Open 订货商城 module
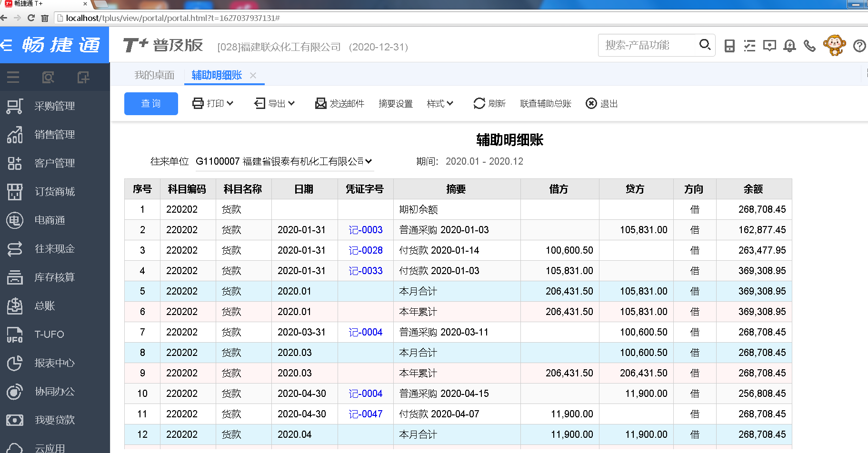 click(55, 192)
